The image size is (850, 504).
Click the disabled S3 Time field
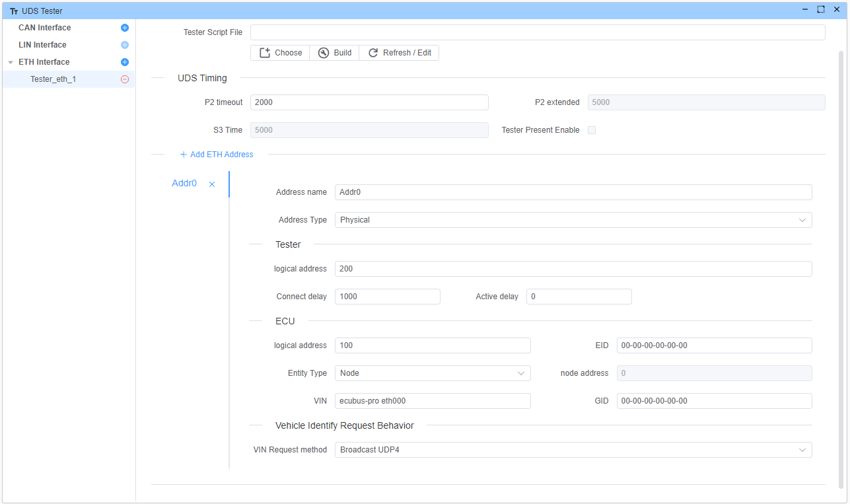369,130
